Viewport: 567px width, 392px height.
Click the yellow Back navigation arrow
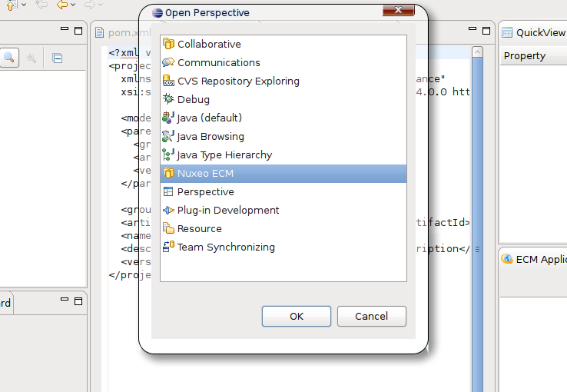pyautogui.click(x=62, y=5)
